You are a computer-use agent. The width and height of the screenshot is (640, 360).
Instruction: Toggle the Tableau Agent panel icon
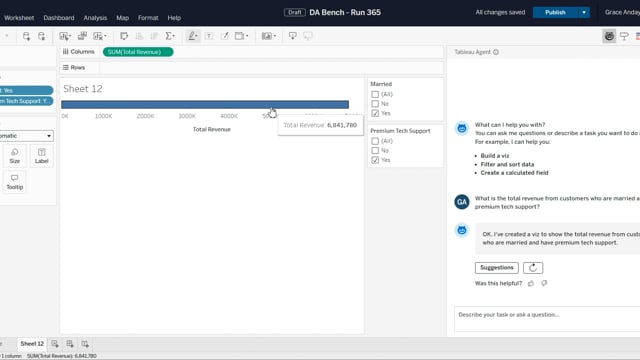coord(609,36)
